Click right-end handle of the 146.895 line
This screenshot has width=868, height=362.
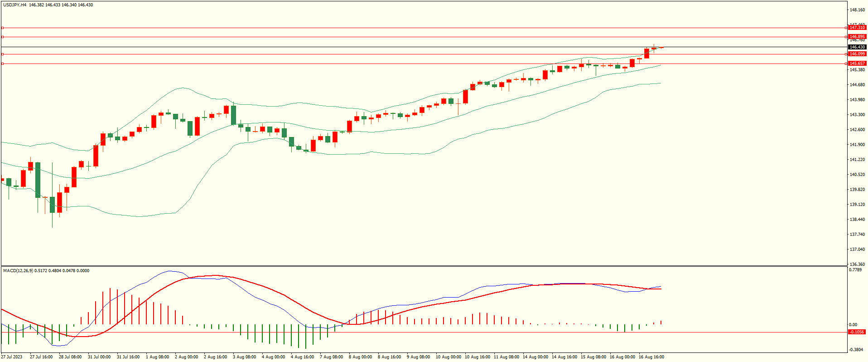point(846,37)
